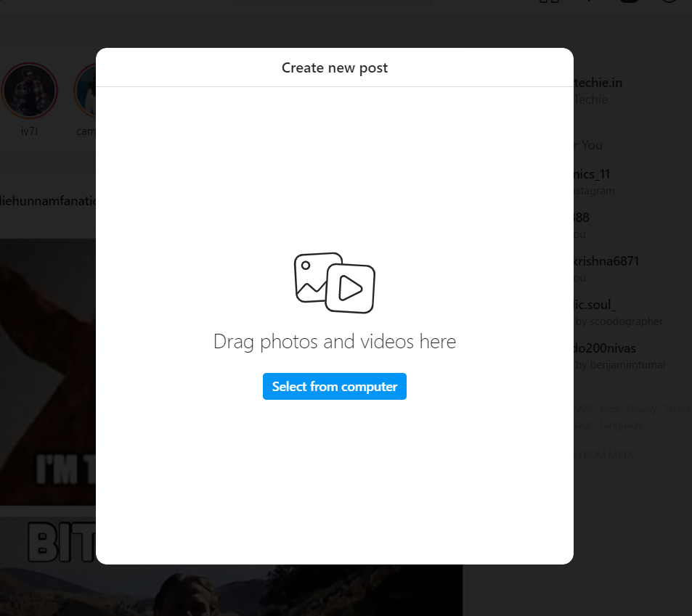
Task: Open the story avatar next to jv7l
Action: click(86, 92)
